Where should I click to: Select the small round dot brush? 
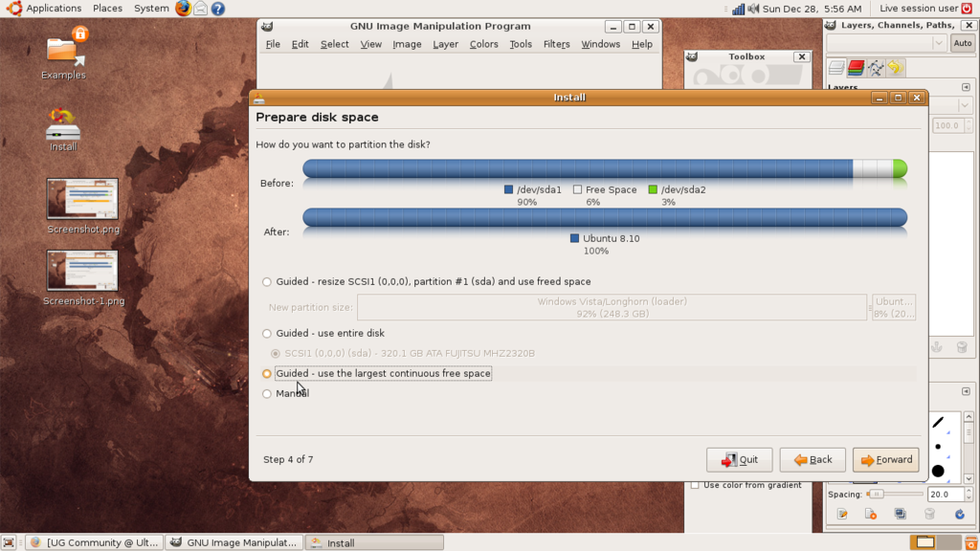(938, 447)
